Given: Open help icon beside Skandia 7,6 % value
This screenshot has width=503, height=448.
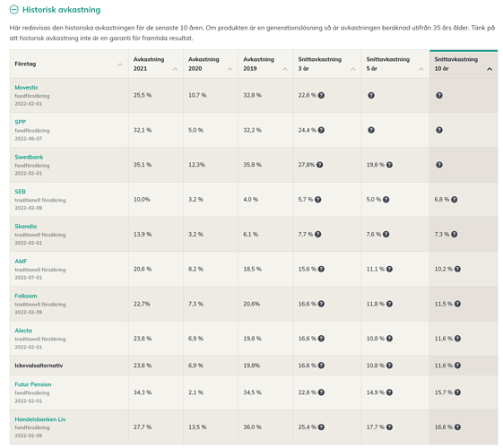Looking at the screenshot, I should click(x=386, y=234).
